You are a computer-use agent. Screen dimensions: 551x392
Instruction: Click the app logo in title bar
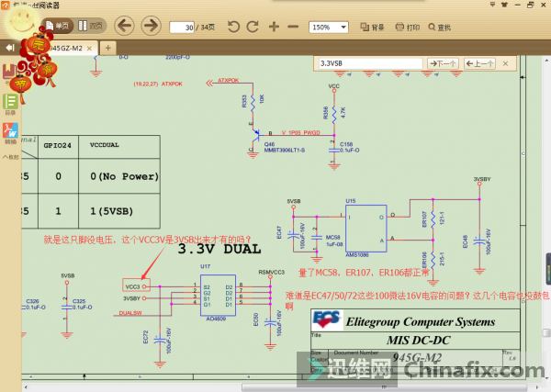point(6,5)
